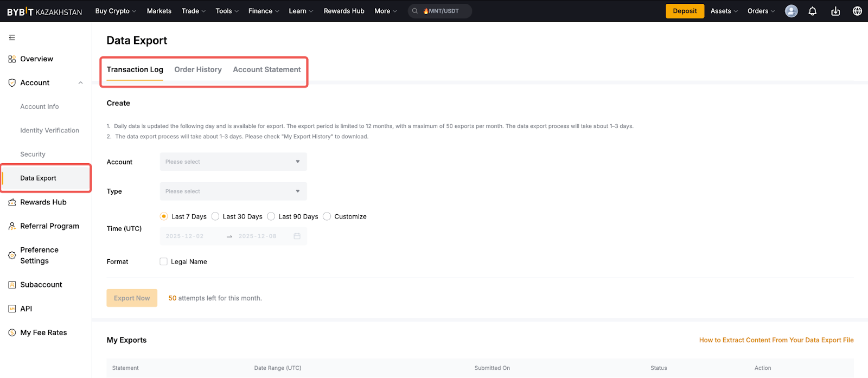The width and height of the screenshot is (868, 378).
Task: Enable the Legal Name checkbox
Action: point(164,262)
